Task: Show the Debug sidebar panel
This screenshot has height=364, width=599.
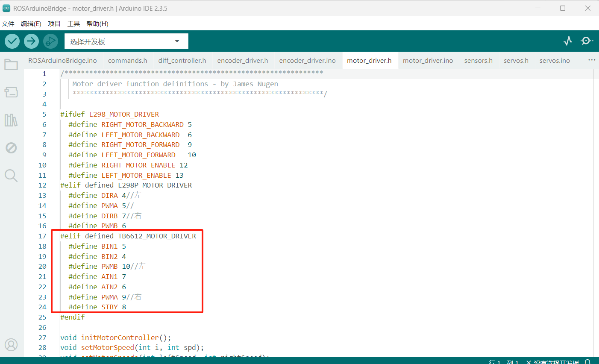Action: [x=11, y=148]
